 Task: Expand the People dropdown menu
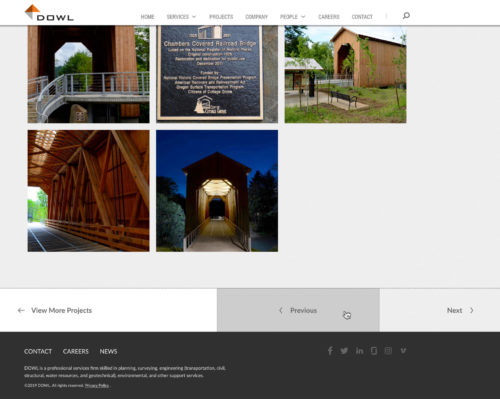click(x=292, y=17)
